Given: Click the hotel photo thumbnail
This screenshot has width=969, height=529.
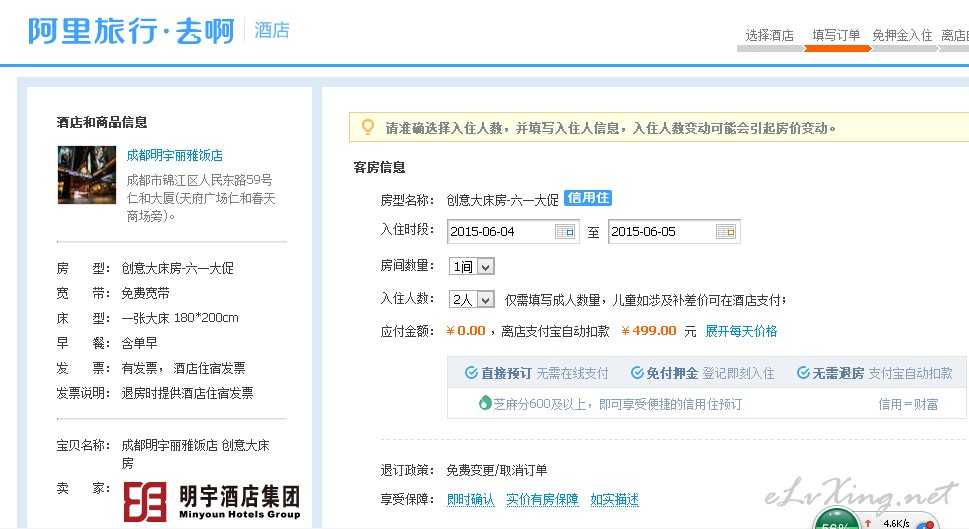Looking at the screenshot, I should (x=87, y=175).
